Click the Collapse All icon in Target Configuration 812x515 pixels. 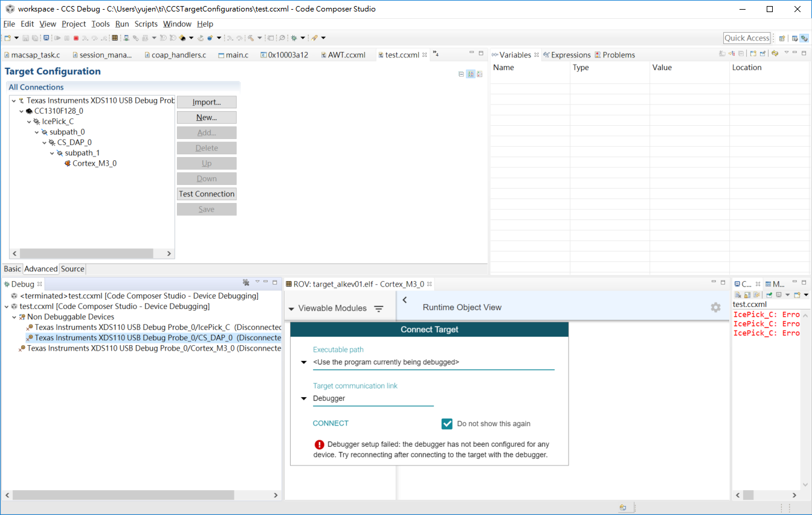[461, 74]
